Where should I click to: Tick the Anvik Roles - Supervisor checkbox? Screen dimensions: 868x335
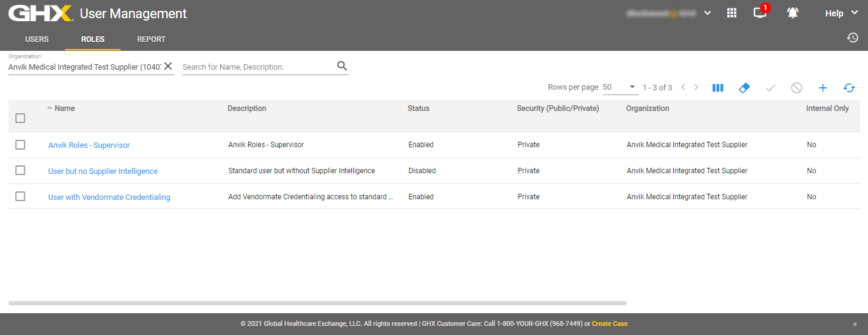tap(20, 145)
